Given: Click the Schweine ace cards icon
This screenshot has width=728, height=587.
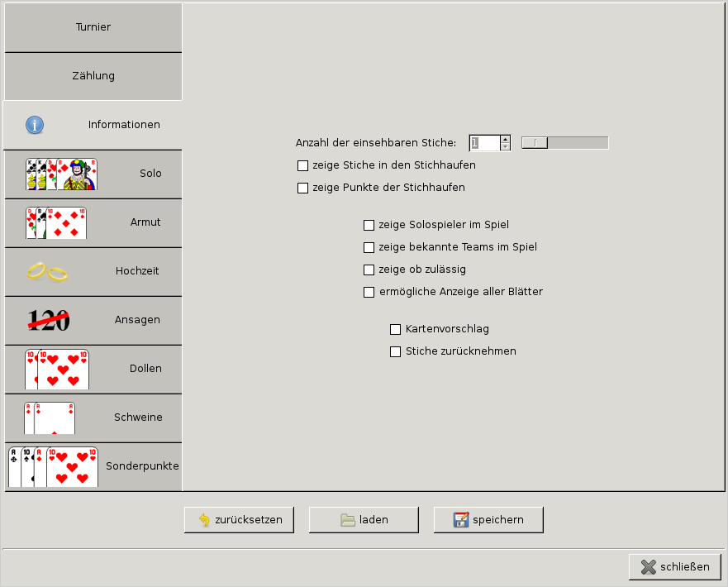Looking at the screenshot, I should (50, 418).
